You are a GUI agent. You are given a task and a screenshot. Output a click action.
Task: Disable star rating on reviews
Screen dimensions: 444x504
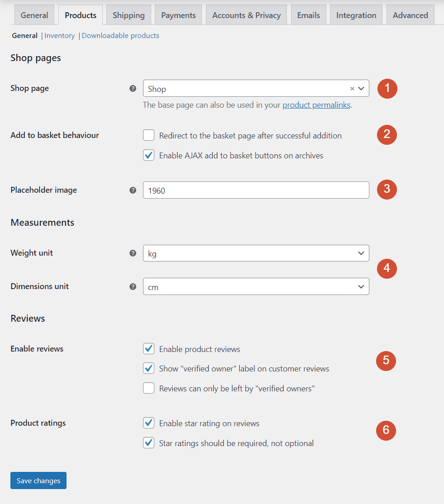pyautogui.click(x=148, y=423)
